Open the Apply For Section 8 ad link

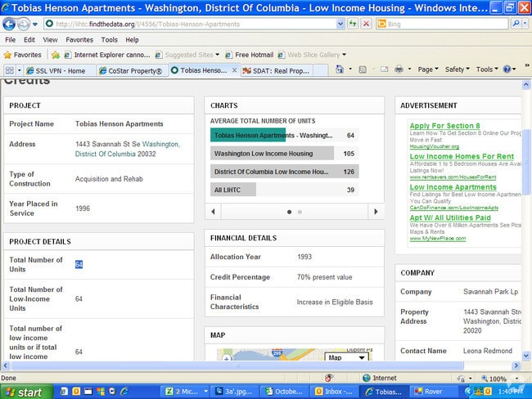(x=444, y=125)
